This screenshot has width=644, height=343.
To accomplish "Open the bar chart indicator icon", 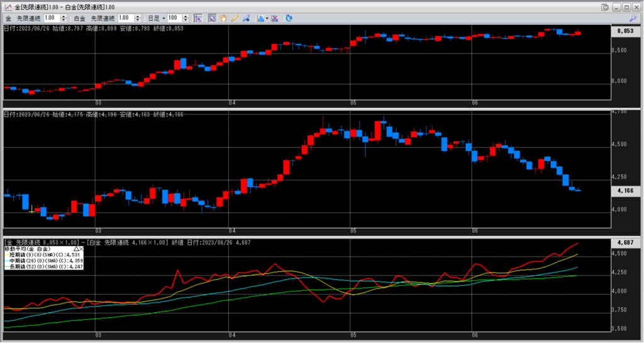I will coord(260,18).
